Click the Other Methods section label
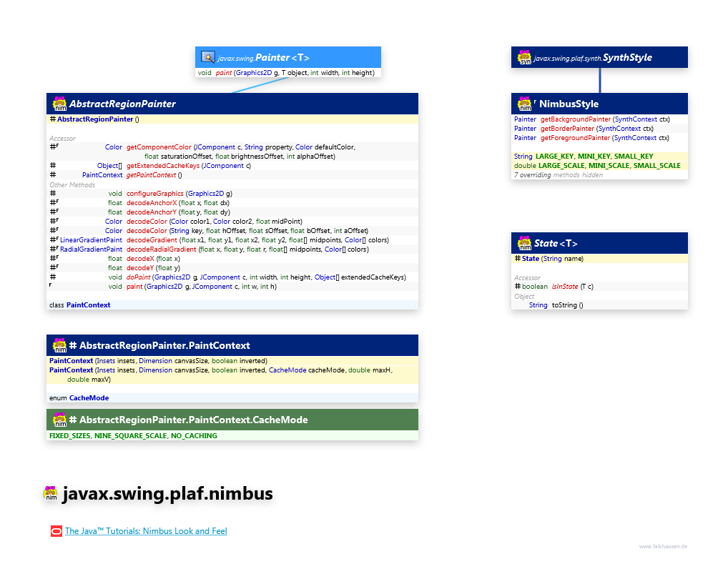Screen dimensions: 728x579 (72, 184)
